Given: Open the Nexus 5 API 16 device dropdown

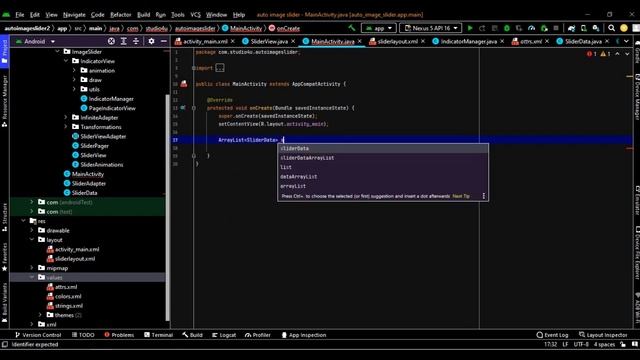Looking at the screenshot, I should (431, 28).
